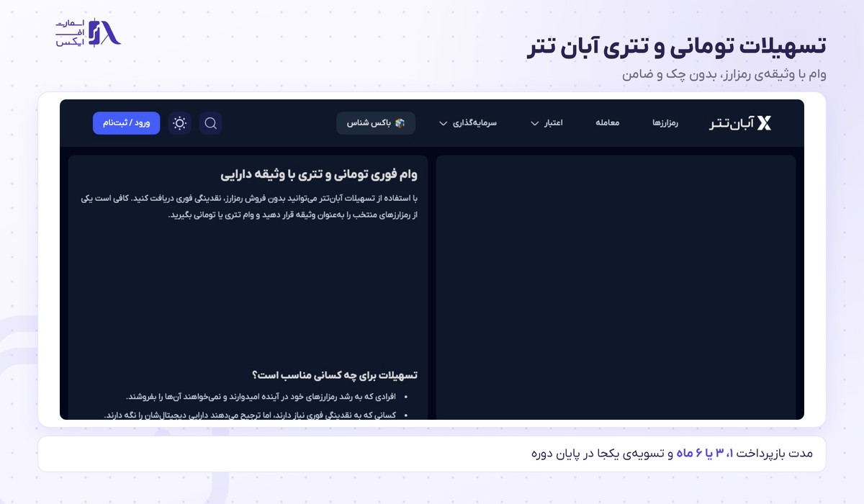Click the cube icon in باکس شناس

(400, 123)
